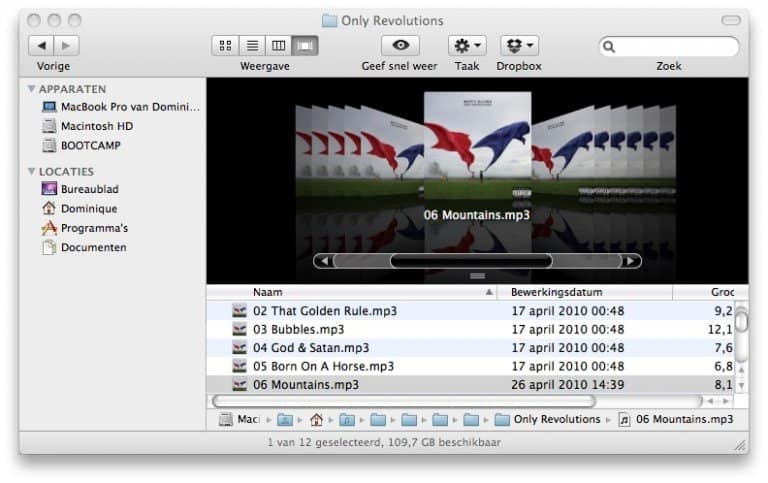This screenshot has height=483, width=768.
Task: Click the home icon in the path bar
Action: click(x=316, y=419)
